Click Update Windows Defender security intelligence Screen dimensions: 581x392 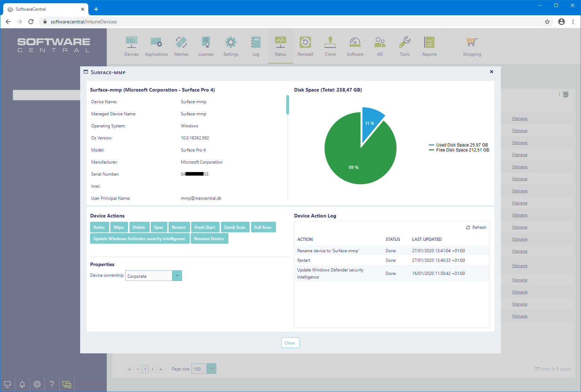(139, 239)
